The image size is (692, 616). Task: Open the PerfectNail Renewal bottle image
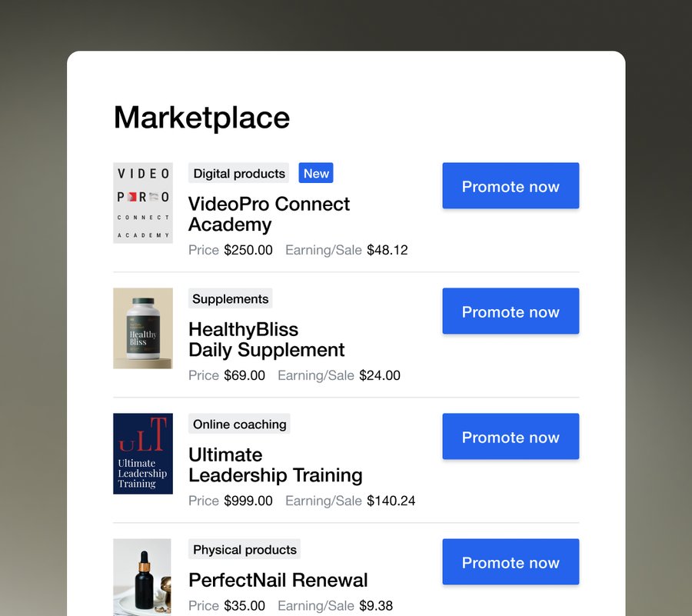coord(142,578)
